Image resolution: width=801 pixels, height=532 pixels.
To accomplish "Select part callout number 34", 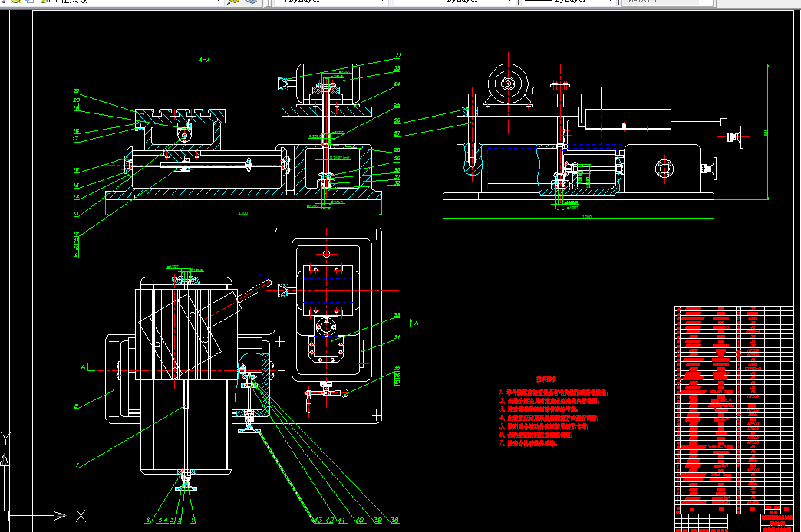I will 397,337.
